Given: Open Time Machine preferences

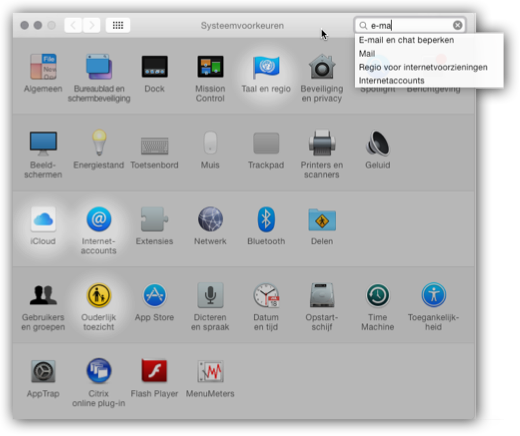Looking at the screenshot, I should point(378,295).
